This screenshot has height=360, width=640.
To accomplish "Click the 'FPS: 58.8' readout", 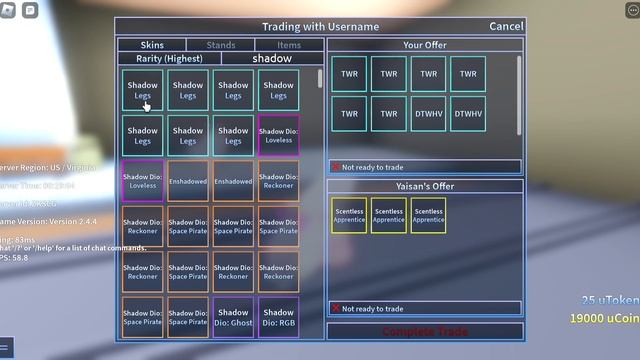I will (x=14, y=258).
